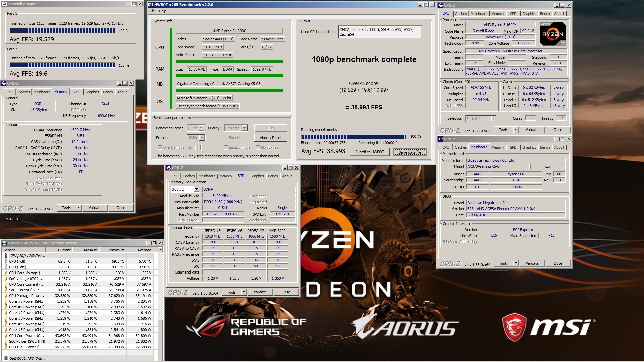Click the lightning icon beside Core #2 Power
Screen dimensions: 644x362
[x=6, y=313]
